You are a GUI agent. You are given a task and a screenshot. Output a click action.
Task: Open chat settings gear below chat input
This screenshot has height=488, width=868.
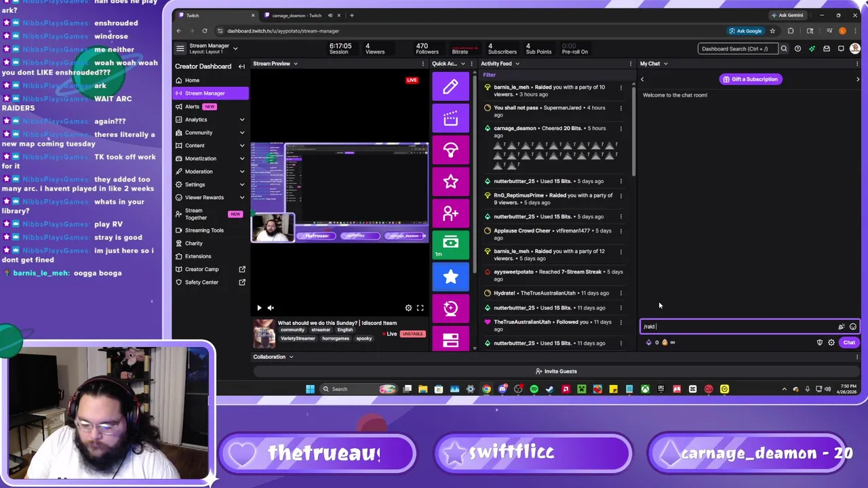click(x=831, y=342)
